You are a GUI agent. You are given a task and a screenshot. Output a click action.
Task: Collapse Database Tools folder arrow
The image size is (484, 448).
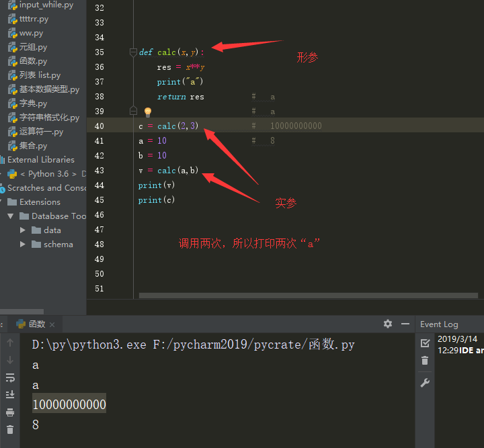(11, 216)
